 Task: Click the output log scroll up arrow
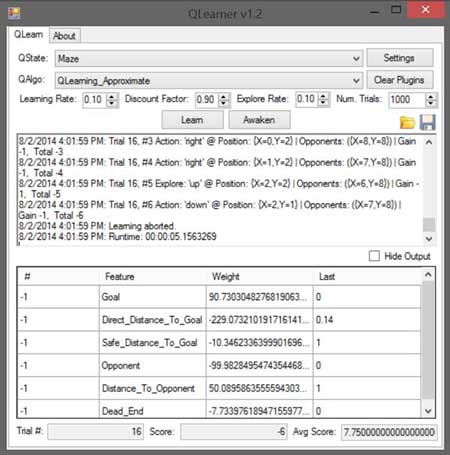coord(429,142)
